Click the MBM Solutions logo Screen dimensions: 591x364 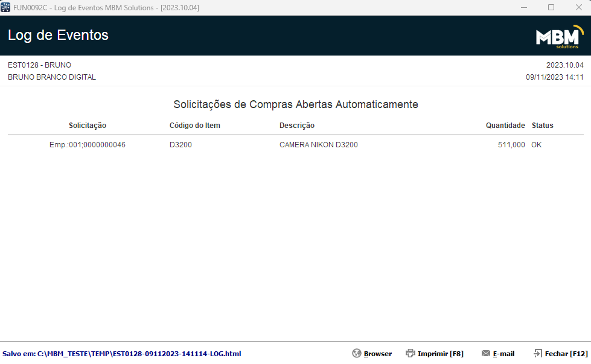coord(560,37)
